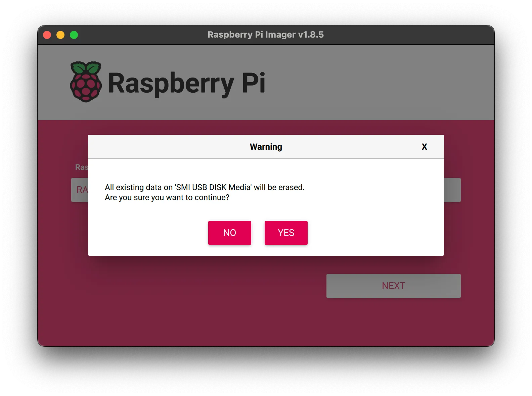Image resolution: width=532 pixels, height=396 pixels.
Task: Click the storage button right of dialog
Action: point(452,190)
